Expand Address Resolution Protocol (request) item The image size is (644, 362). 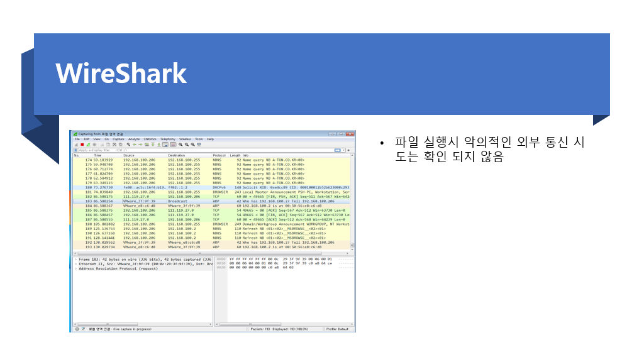point(76,268)
